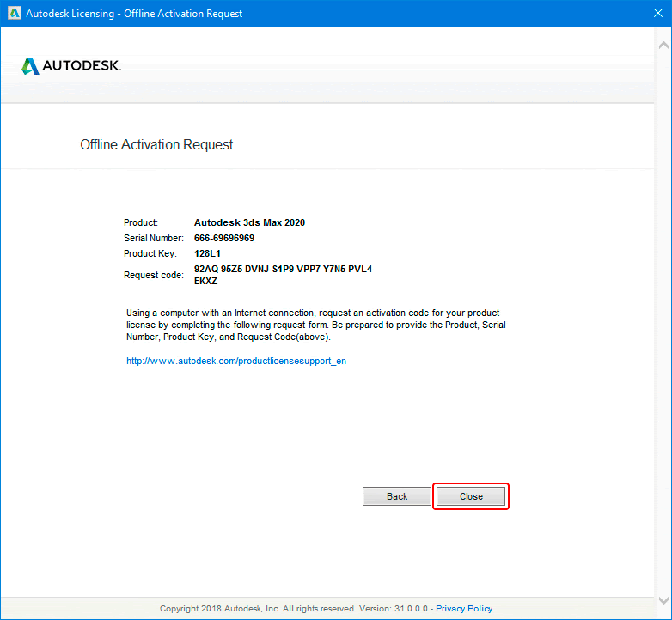The image size is (672, 620).
Task: Select the serial number 666-69696969
Action: 224,238
